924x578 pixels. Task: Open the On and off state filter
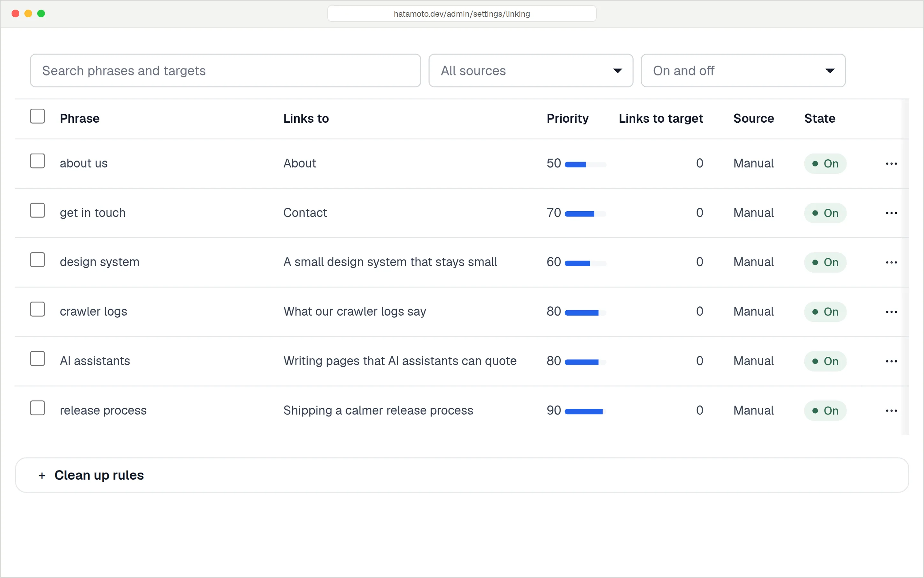point(743,71)
